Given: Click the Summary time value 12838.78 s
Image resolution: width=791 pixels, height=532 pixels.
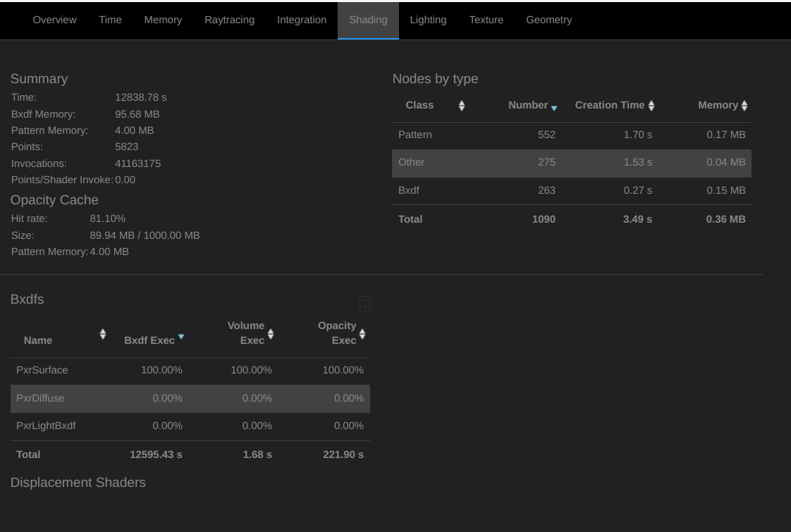Looking at the screenshot, I should point(141,97).
